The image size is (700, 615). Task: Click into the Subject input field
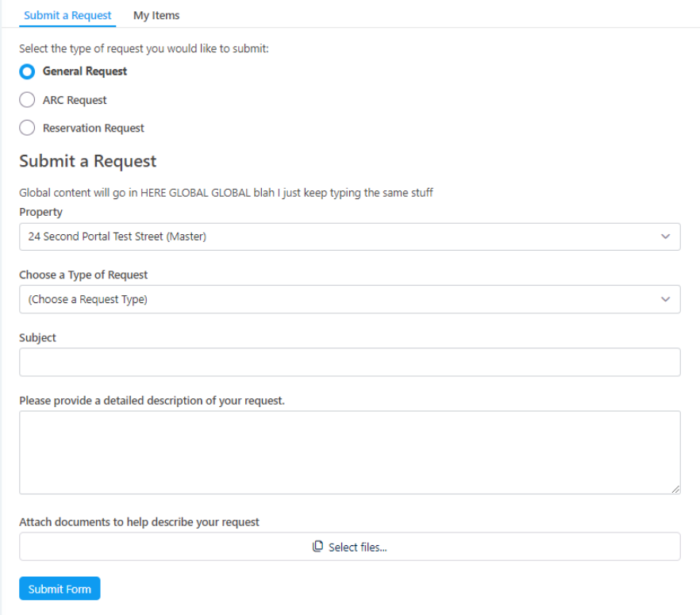coord(349,362)
